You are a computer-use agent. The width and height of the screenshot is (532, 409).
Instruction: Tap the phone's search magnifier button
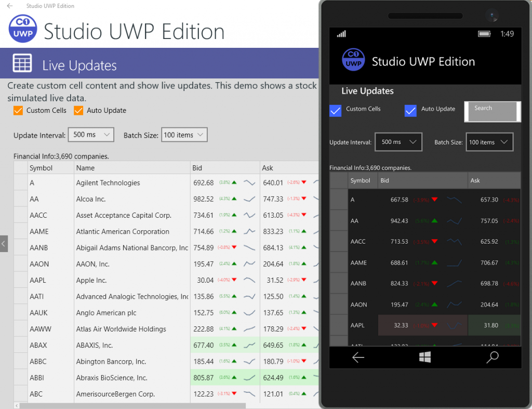pyautogui.click(x=493, y=357)
